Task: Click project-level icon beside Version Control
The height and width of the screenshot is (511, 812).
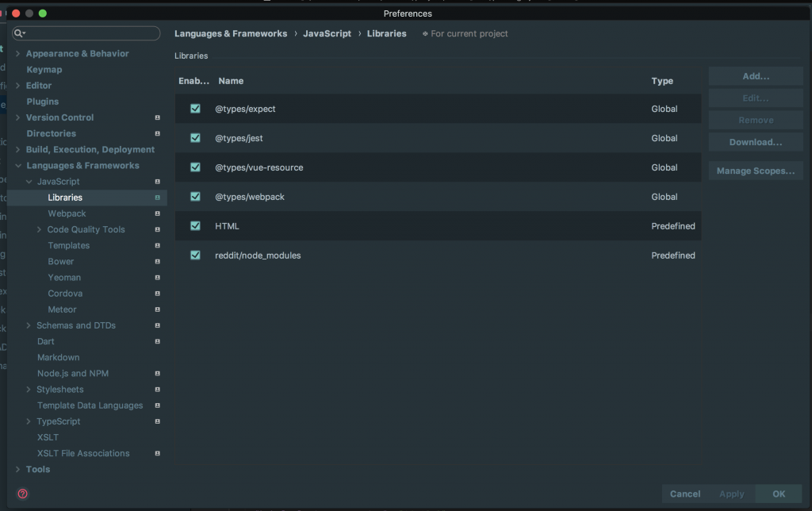Action: coord(157,117)
